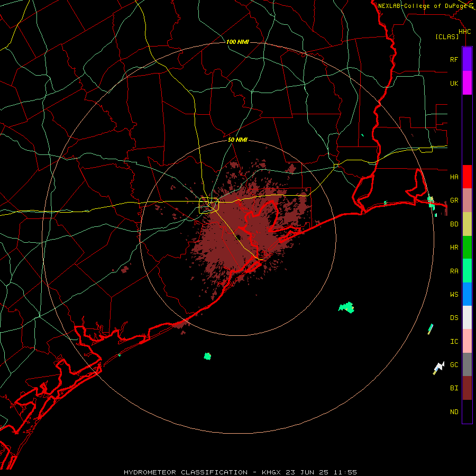Pick the RA light green legend swatch
This screenshot has height=476, width=476.
click(467, 271)
